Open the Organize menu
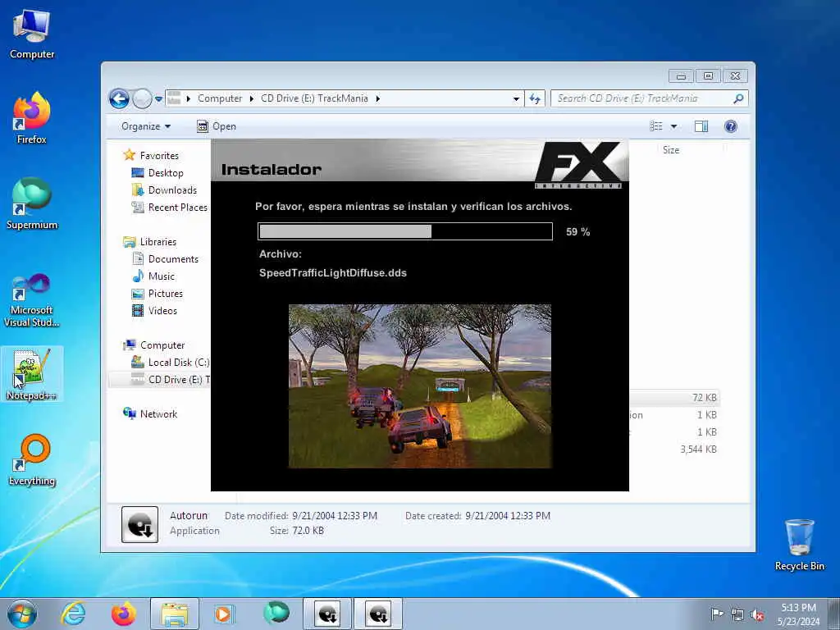Viewport: 840px width, 630px height. coord(146,126)
